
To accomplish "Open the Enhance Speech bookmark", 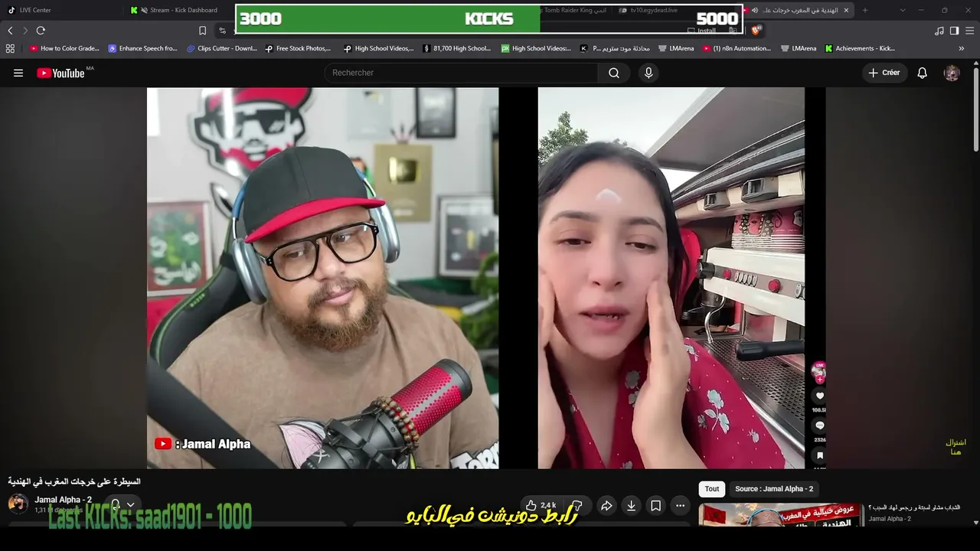I will [142, 48].
